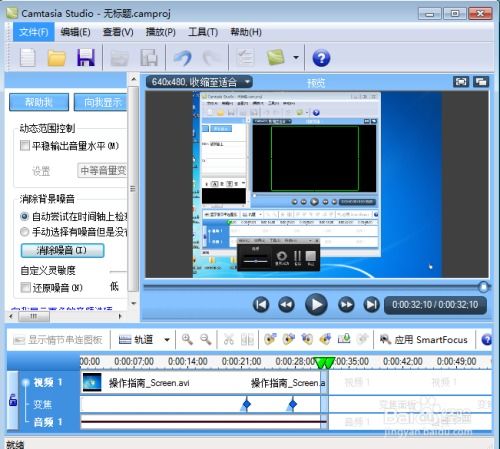The width and height of the screenshot is (500, 449).
Task: Click the volume up speaker icon
Action: pos(325,339)
